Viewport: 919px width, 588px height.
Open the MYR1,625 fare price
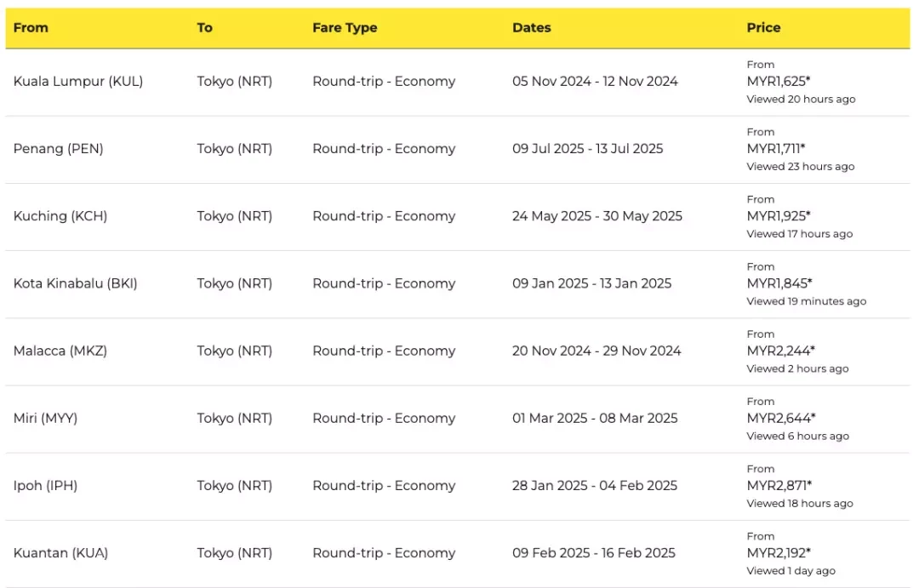pos(778,82)
